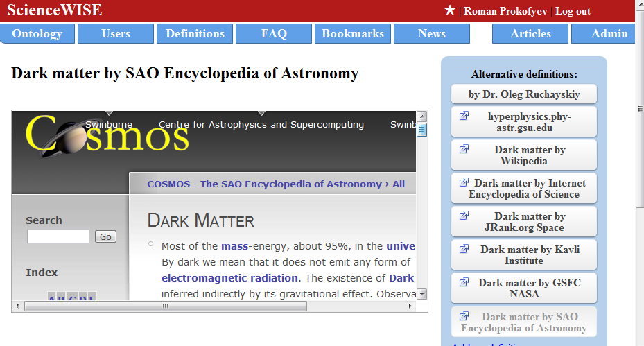Screen dimensions: 644x346
Task: Click COSMOS - The SAO Encyclopedia of Astronomy breadcrumb
Action: pos(265,184)
